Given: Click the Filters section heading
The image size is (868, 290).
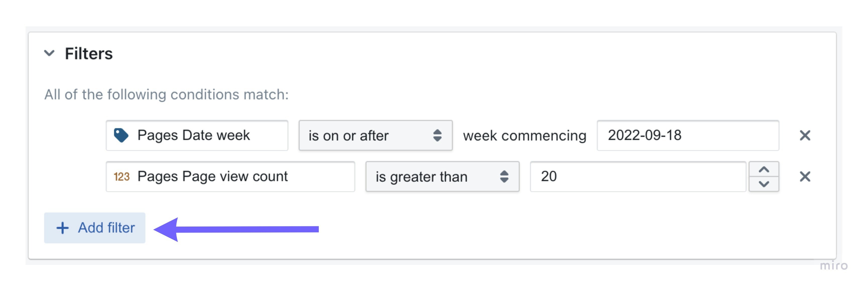Looking at the screenshot, I should pyautogui.click(x=89, y=53).
